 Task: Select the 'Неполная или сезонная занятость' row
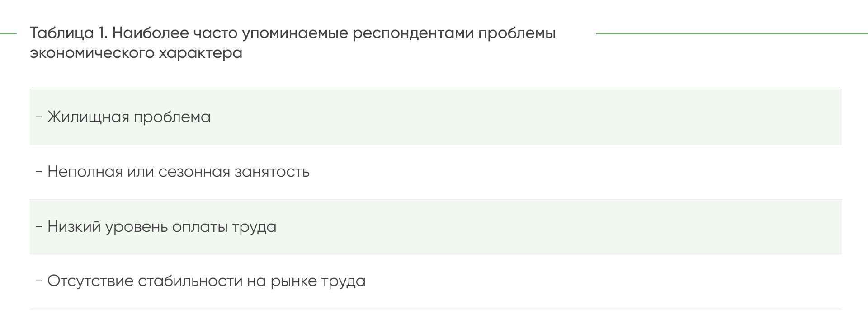pos(436,172)
